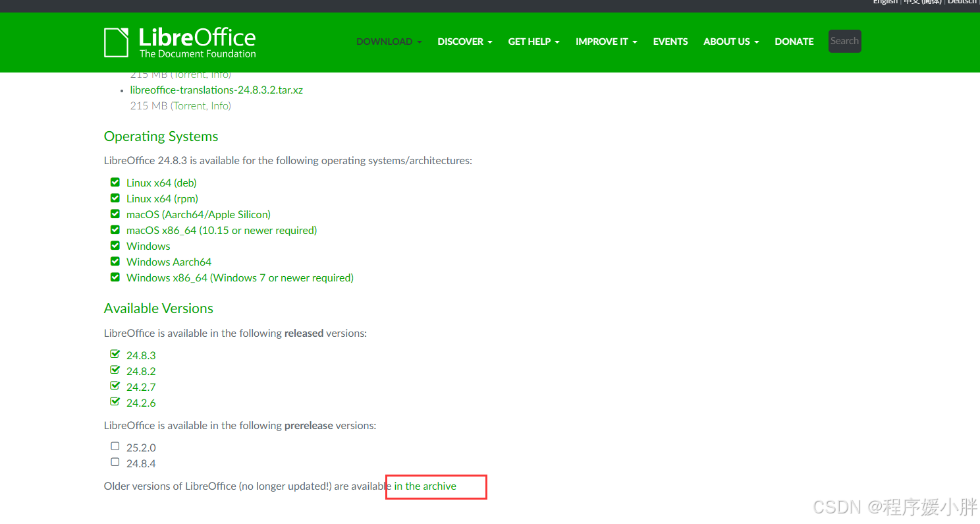The height and width of the screenshot is (524, 980).
Task: Open Info link beside libreoffice-translations-24.8.3.2.tar.xz
Action: 219,105
